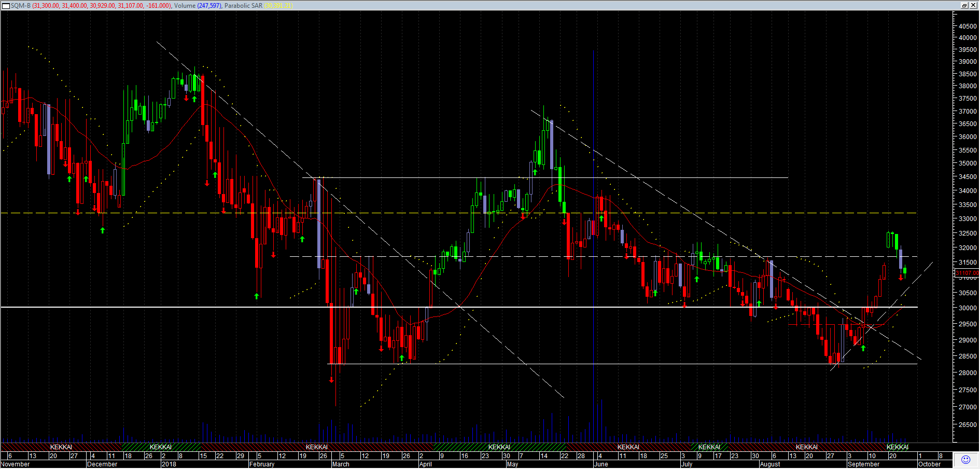The image size is (980, 469).
Task: Click the 2018 year label
Action: pyautogui.click(x=169, y=464)
